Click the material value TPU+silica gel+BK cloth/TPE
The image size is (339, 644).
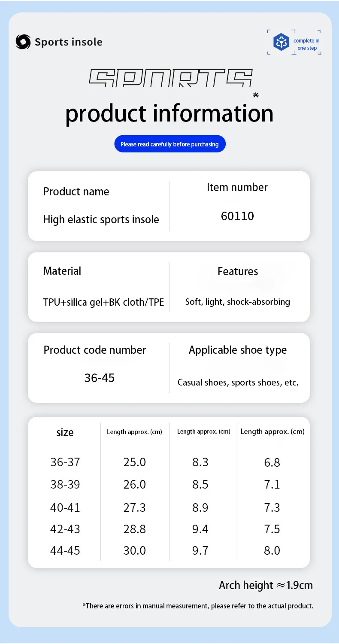[x=103, y=302]
